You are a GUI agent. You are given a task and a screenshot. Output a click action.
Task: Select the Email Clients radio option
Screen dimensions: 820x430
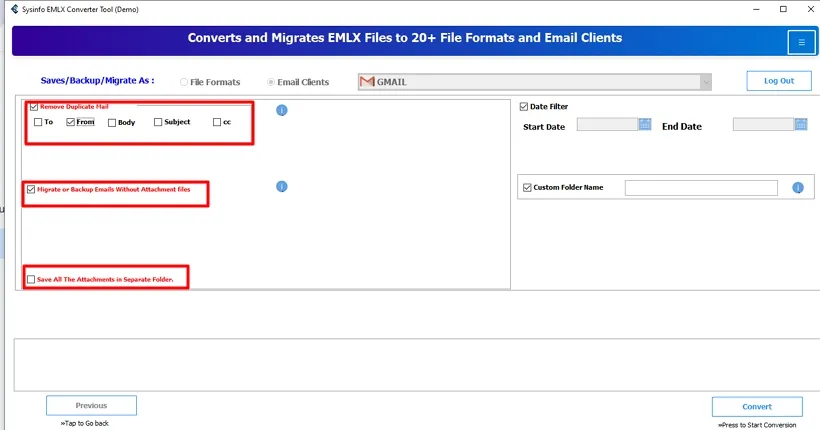pos(271,82)
